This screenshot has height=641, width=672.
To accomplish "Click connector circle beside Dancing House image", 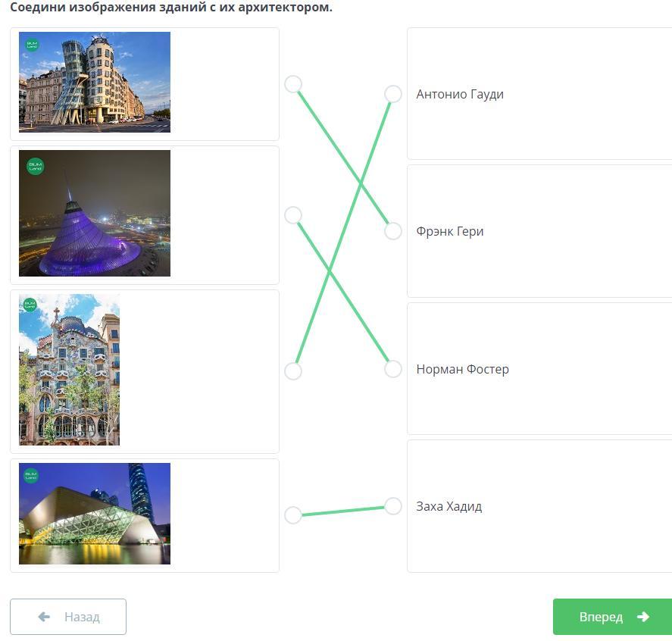I will [x=293, y=84].
